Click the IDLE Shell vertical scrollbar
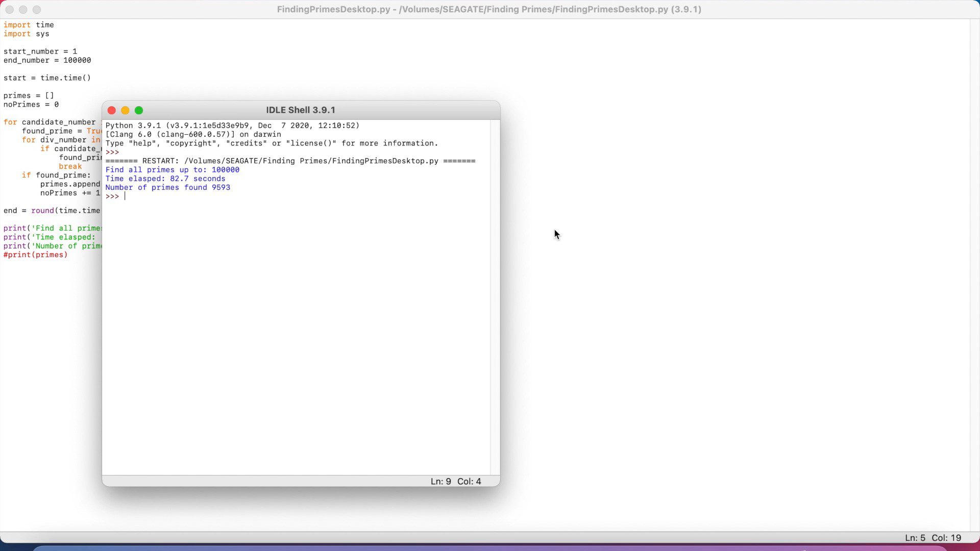 coord(495,296)
